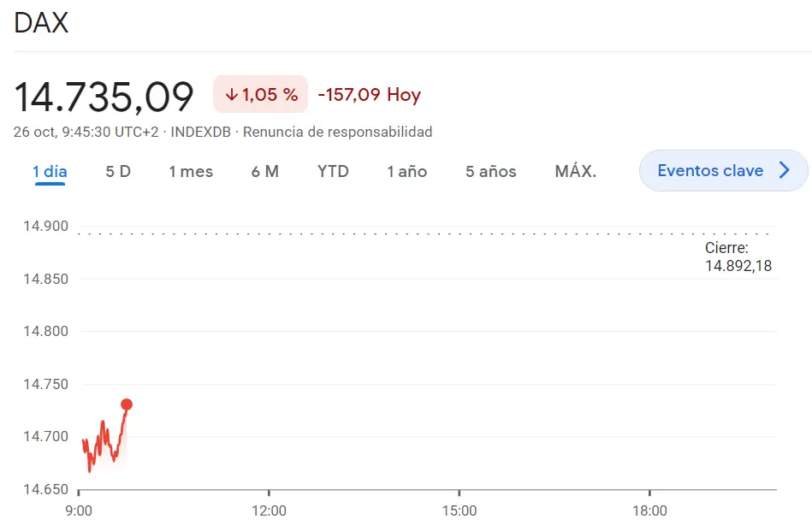The width and height of the screenshot is (812, 525).
Task: Click the current price 14.735,09
Action: [x=104, y=96]
